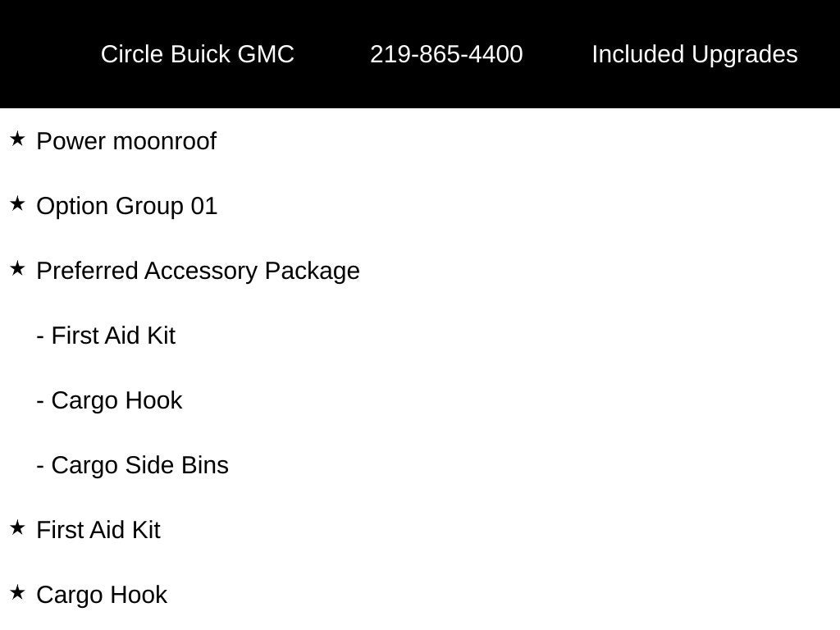Click the starred Cargo Hook entry

102,596
